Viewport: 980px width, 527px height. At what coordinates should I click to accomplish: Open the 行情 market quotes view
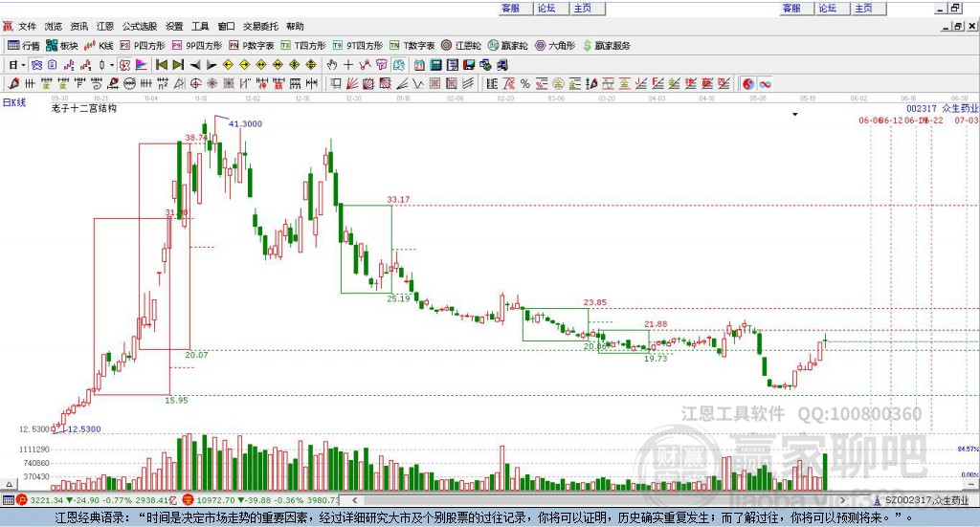click(24, 46)
